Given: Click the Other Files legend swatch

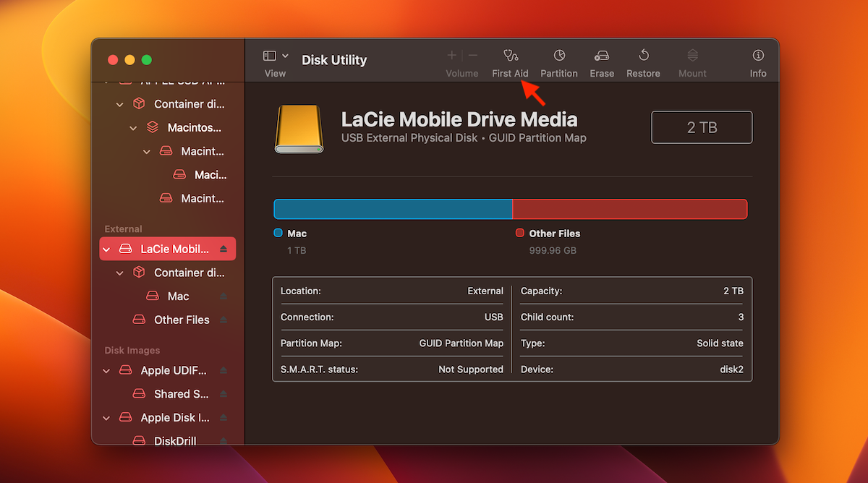Looking at the screenshot, I should [520, 233].
